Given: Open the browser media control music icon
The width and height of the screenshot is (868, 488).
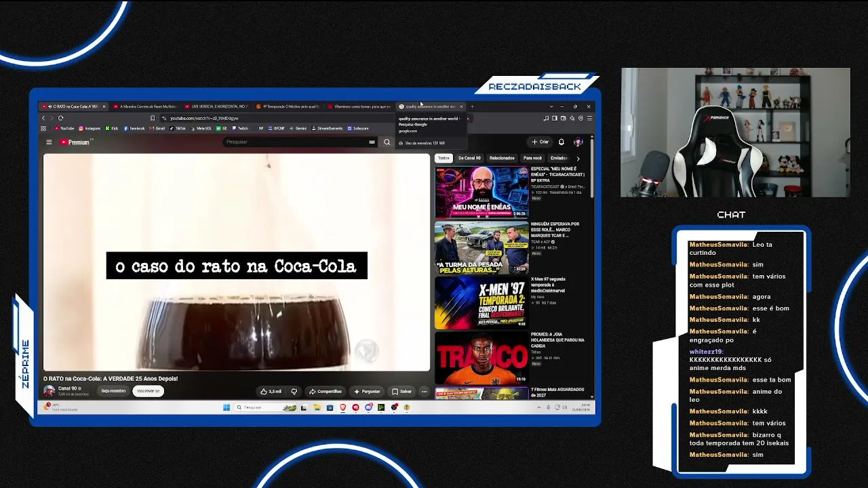Looking at the screenshot, I should coord(547,118).
